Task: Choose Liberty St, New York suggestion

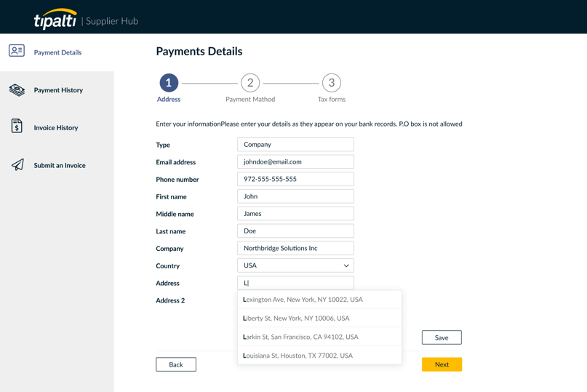Action: 320,319
